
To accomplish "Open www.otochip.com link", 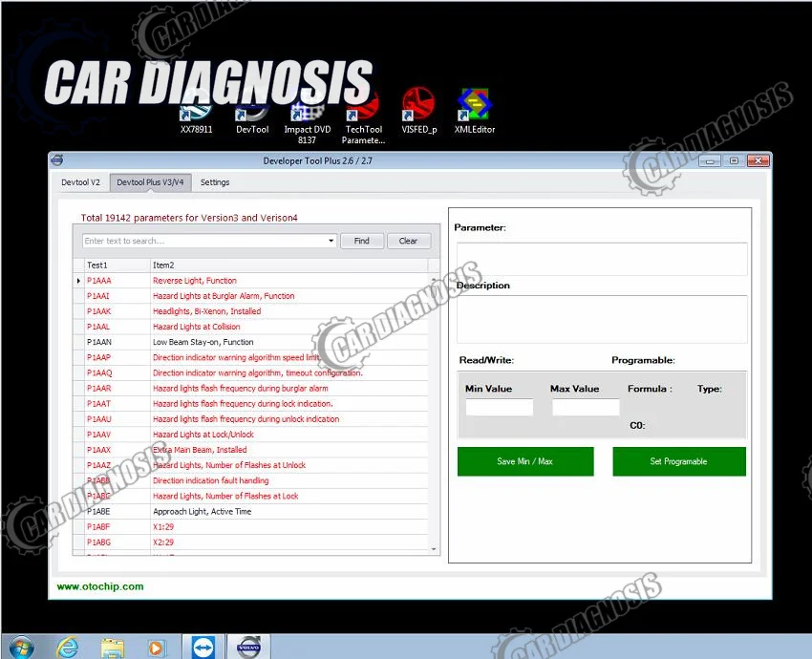I will 100,586.
